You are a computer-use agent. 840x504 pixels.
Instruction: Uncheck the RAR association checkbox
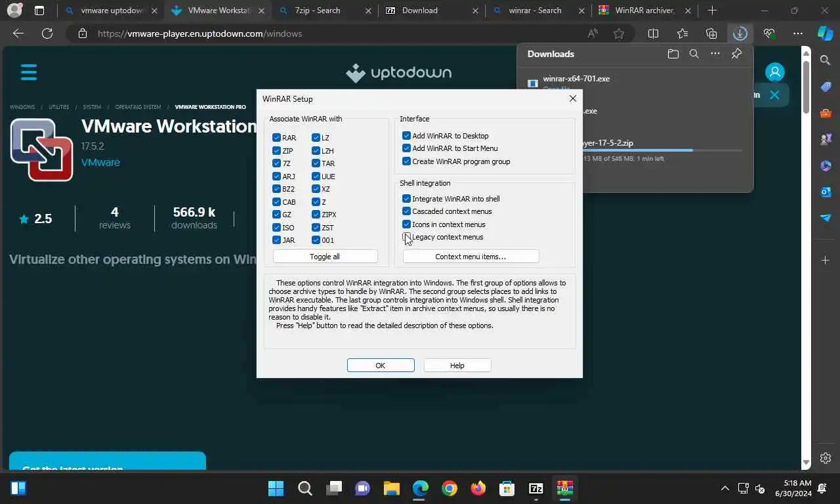coord(276,138)
